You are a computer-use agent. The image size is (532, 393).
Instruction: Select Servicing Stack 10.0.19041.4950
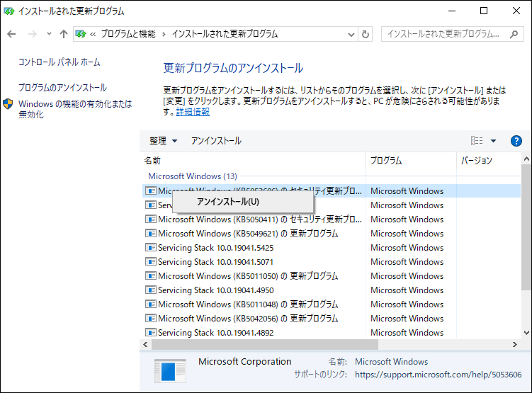[331, 290]
